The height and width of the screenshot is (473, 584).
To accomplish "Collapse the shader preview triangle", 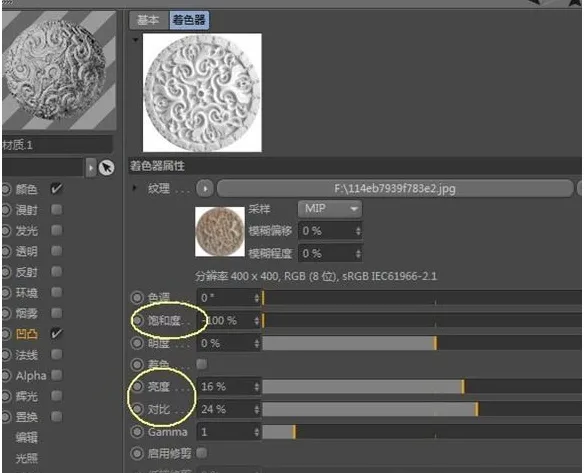I will tap(135, 39).
